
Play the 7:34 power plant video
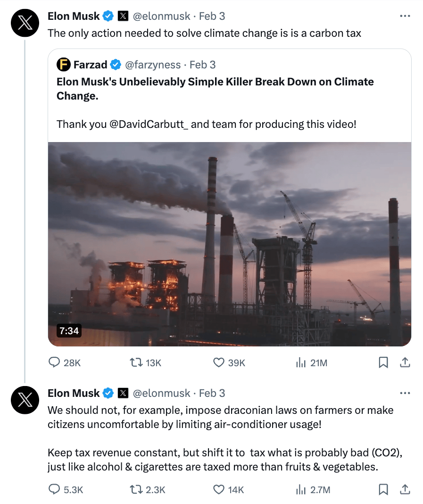coord(230,244)
